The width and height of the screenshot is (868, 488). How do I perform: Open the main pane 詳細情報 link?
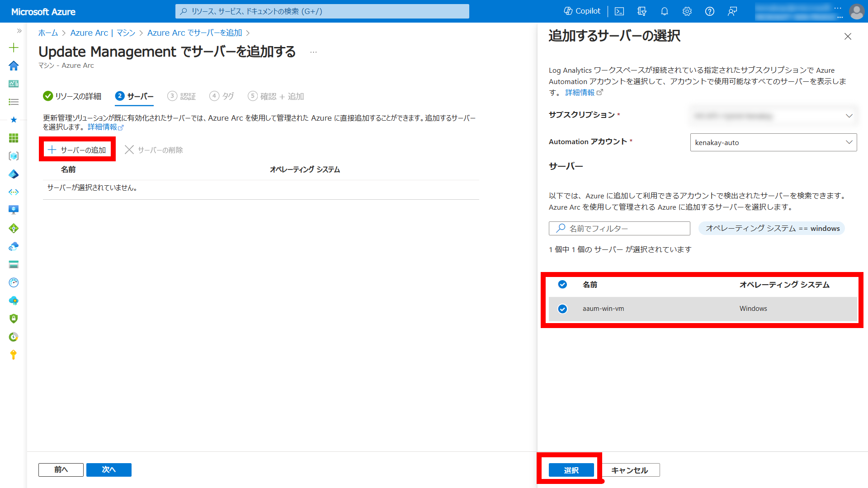pos(105,127)
